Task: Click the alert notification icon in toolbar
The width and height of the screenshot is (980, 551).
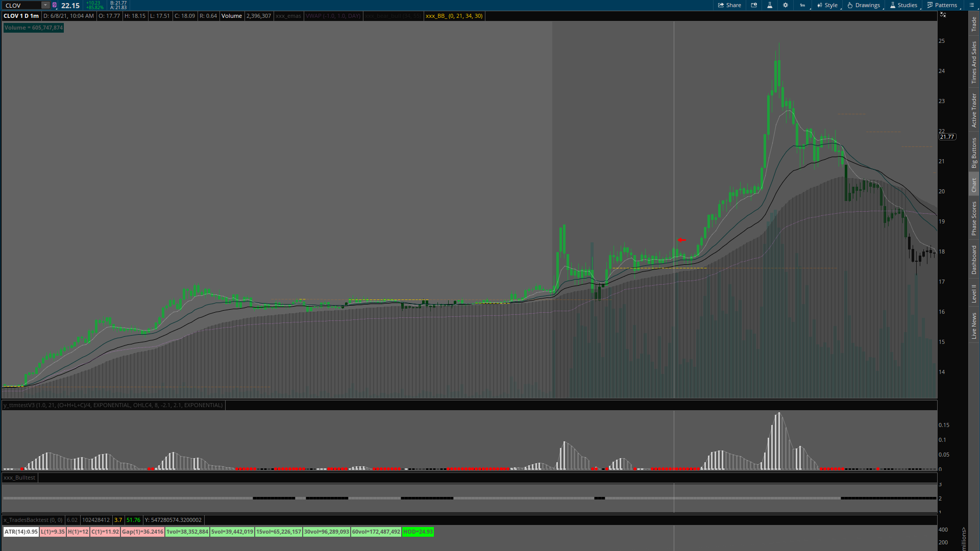Action: click(x=754, y=5)
